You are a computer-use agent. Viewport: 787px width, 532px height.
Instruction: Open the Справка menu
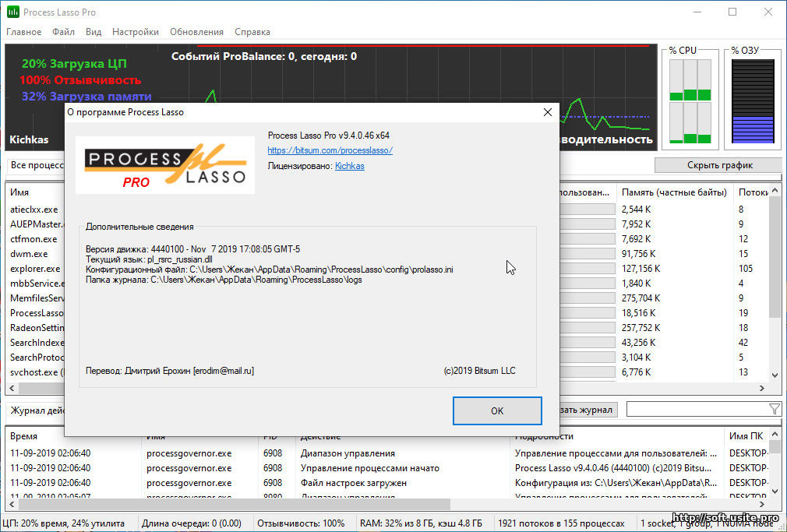[x=252, y=32]
